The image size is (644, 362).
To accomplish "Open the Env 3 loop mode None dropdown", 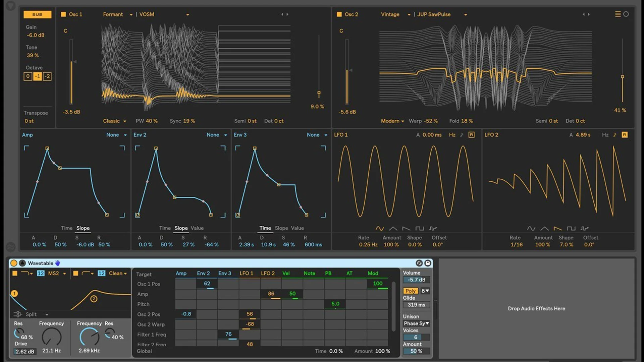I will [317, 135].
